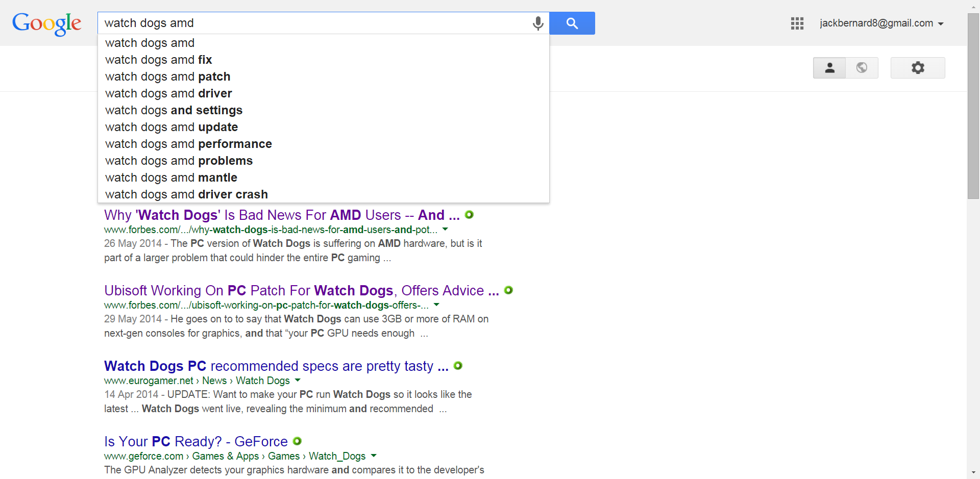Open search settings gear

918,68
